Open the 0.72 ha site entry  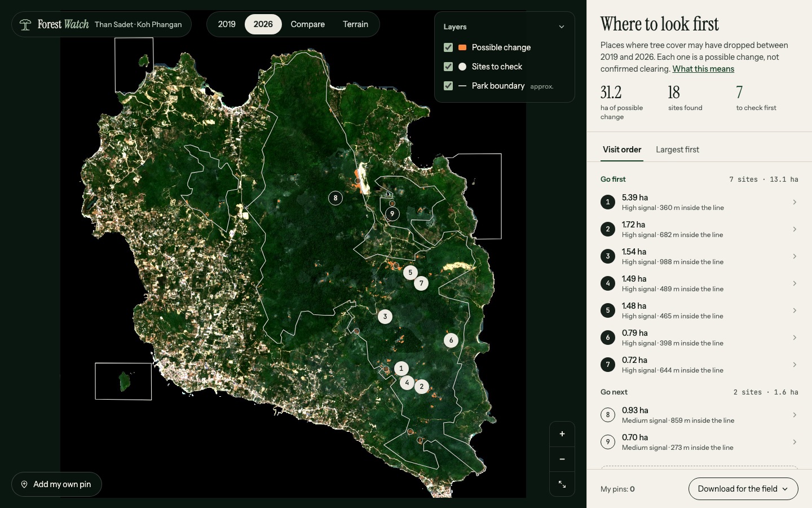(x=699, y=365)
